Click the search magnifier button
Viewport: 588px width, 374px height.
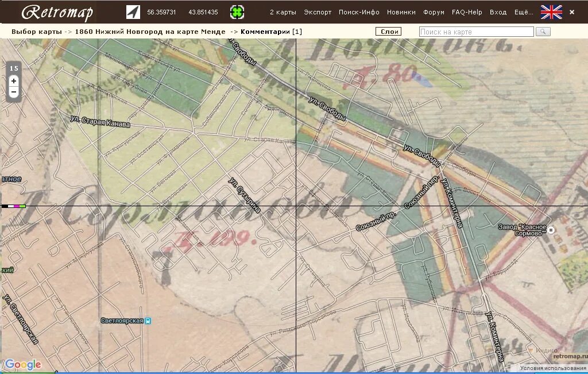(543, 32)
